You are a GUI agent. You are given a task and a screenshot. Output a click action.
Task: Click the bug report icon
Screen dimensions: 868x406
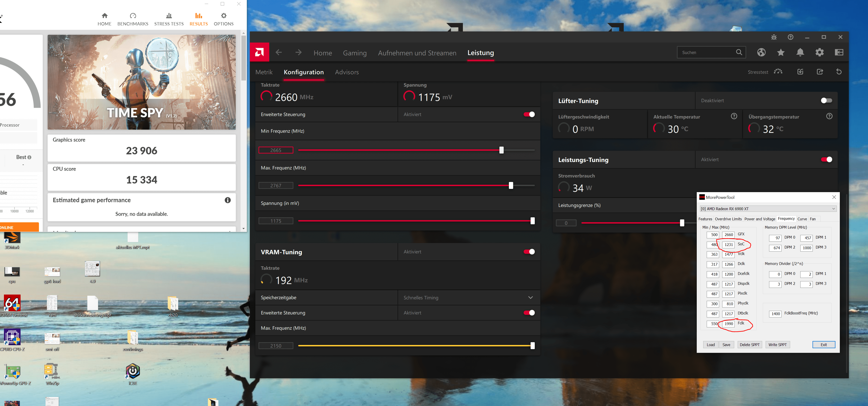(774, 37)
